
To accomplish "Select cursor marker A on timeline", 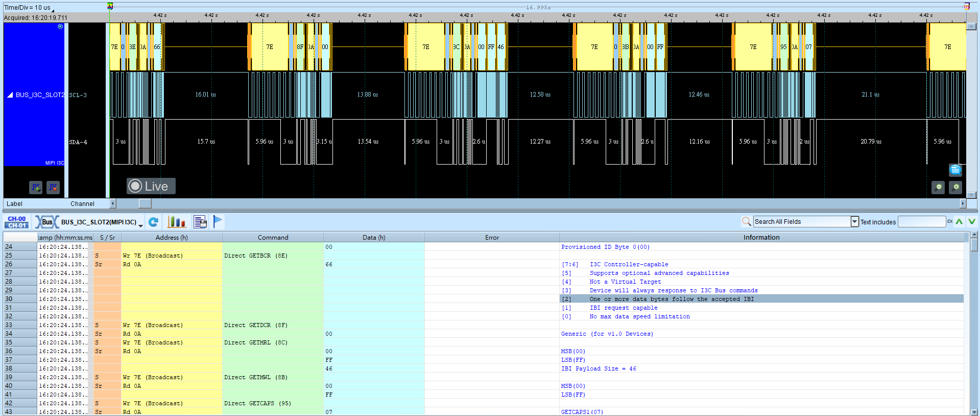I will coord(110,6).
